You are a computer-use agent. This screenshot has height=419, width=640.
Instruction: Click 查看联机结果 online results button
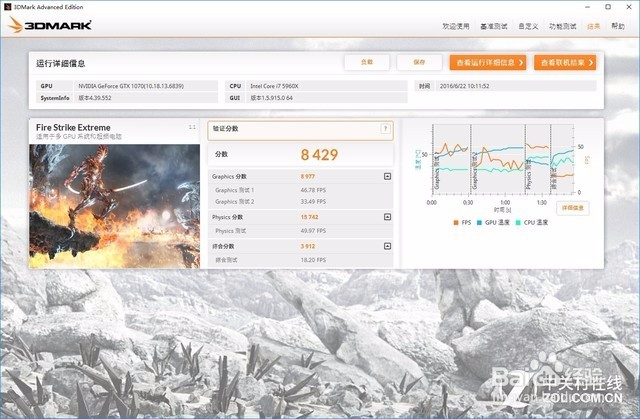tap(565, 62)
